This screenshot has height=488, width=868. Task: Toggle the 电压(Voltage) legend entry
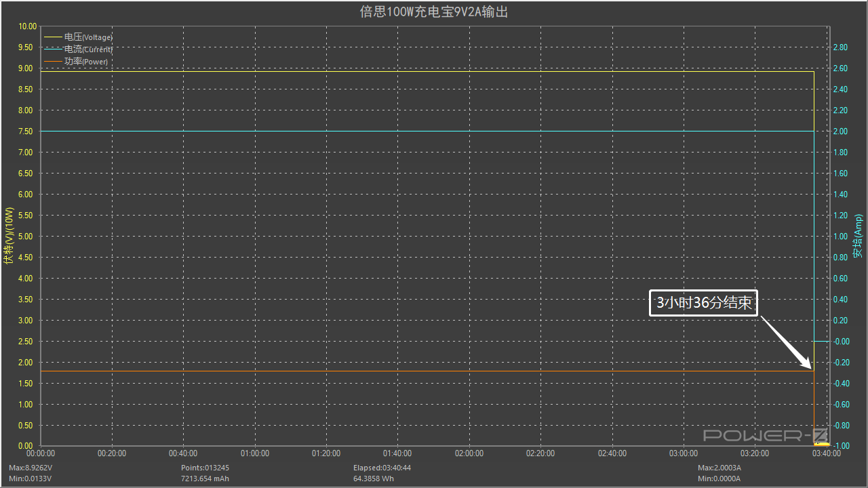(x=88, y=37)
